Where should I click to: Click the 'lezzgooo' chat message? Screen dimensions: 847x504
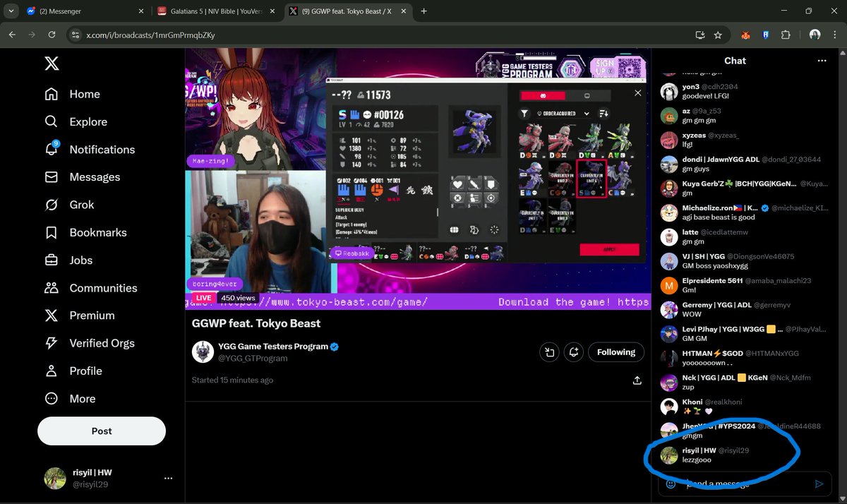697,460
